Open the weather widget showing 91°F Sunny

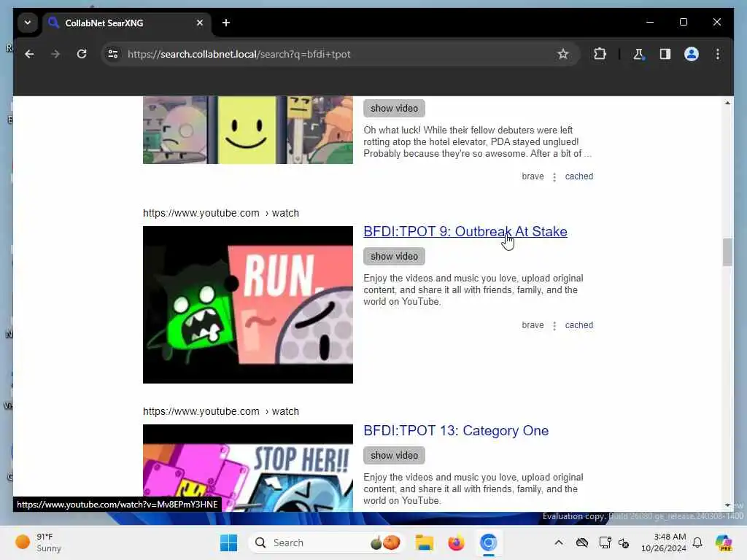(x=39, y=542)
